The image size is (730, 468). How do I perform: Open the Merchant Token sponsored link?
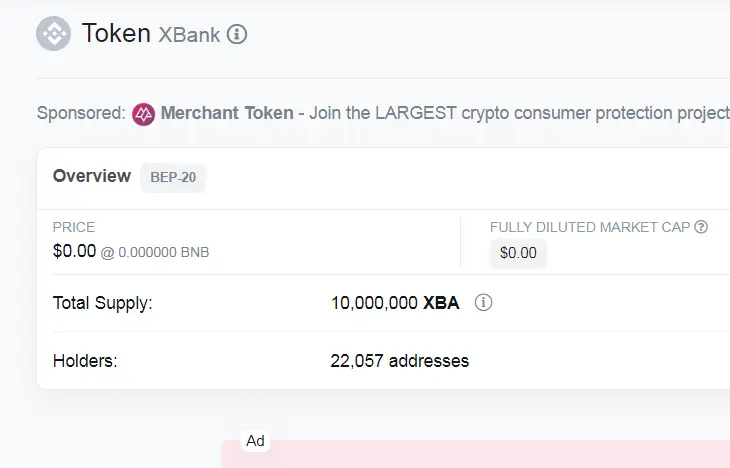coord(227,113)
